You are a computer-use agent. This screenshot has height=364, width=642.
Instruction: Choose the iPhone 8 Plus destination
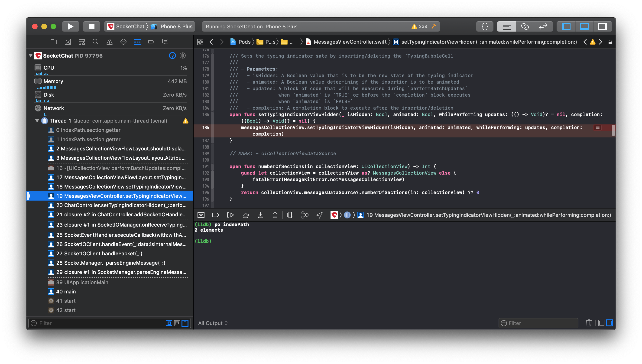coord(172,26)
